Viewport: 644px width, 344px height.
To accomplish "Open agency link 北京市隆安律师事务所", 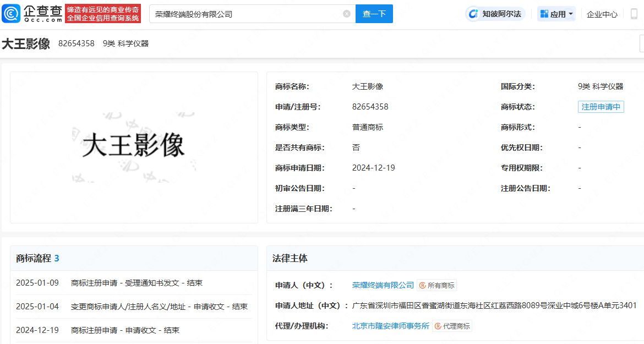I will 391,325.
